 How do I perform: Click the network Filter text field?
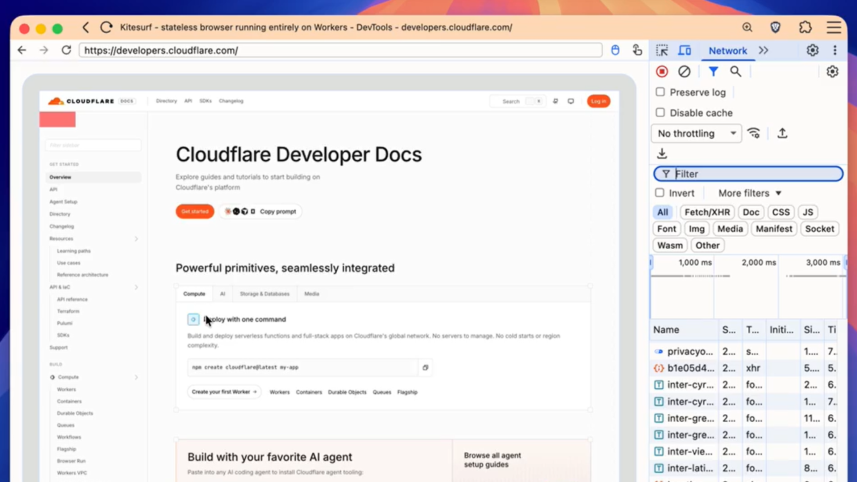[x=748, y=174]
